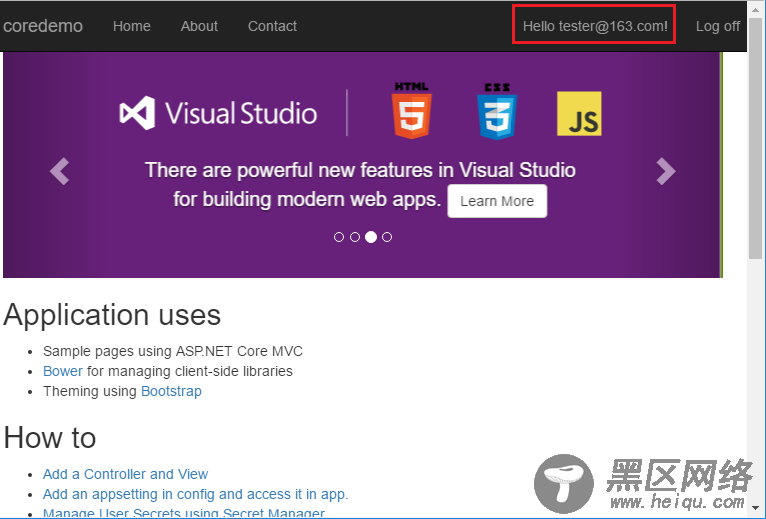Open the Contact page in navbar
The width and height of the screenshot is (766, 519).
tap(272, 26)
